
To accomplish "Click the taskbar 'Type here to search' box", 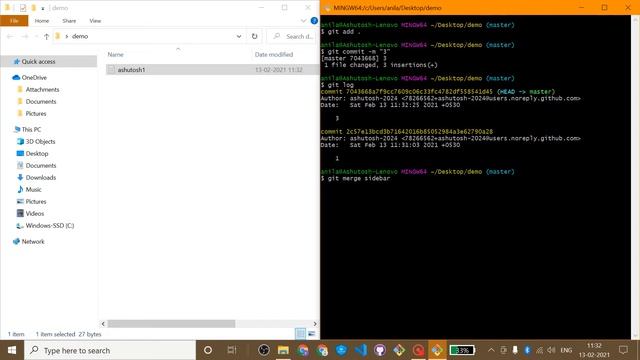I will [x=110, y=350].
